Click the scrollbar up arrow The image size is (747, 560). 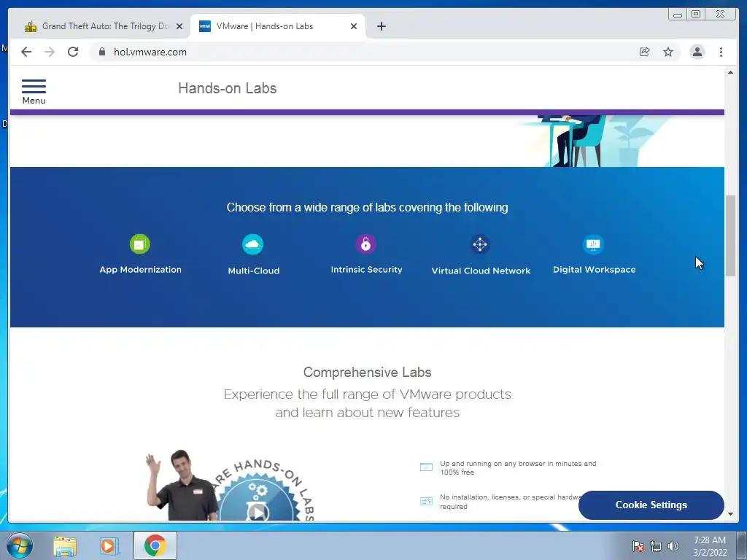pos(730,72)
